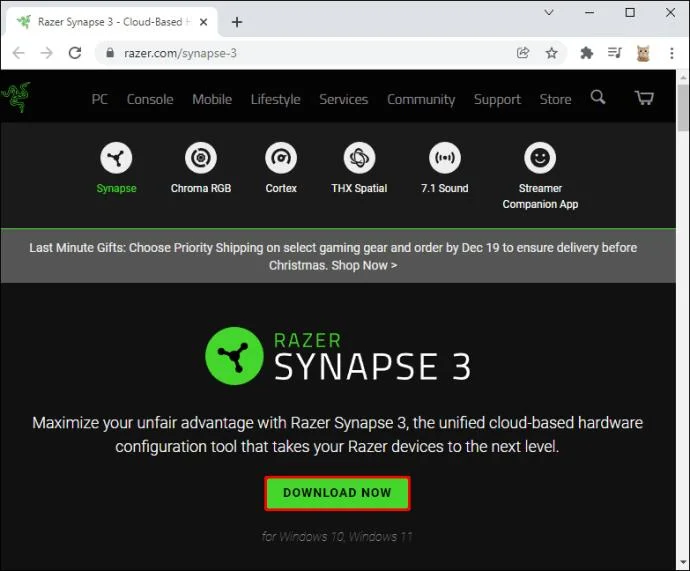
Task: Open the Community navigation menu
Action: pyautogui.click(x=421, y=99)
